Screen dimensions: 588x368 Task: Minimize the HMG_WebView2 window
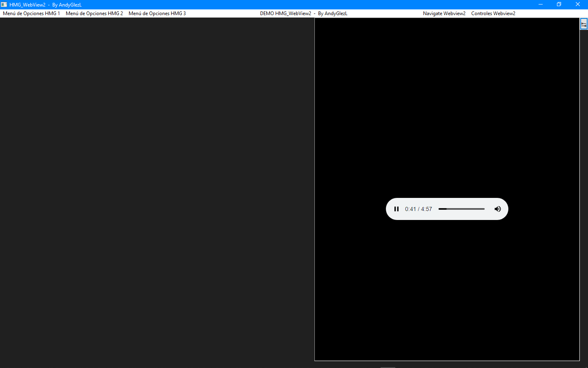[x=540, y=4]
